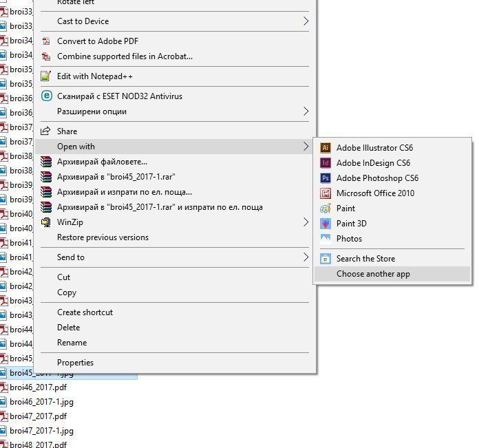479x448 pixels.
Task: Click the ESET NOD32 Antivirus icon
Action: tap(46, 96)
